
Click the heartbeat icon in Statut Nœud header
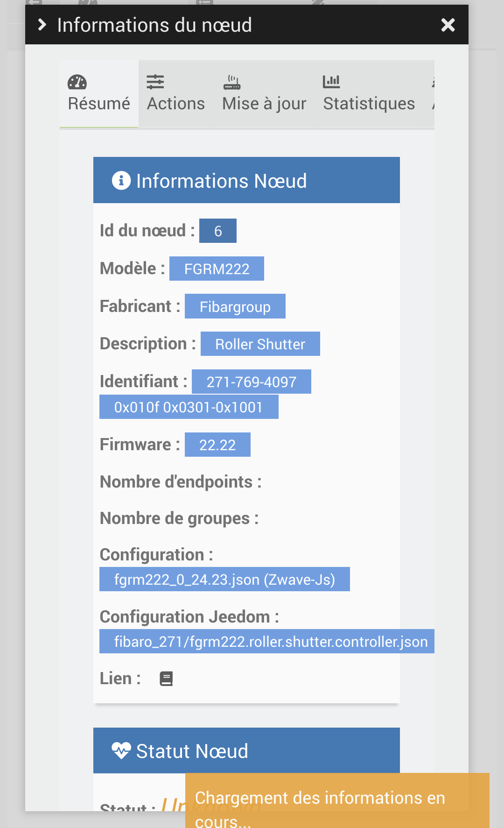click(121, 750)
